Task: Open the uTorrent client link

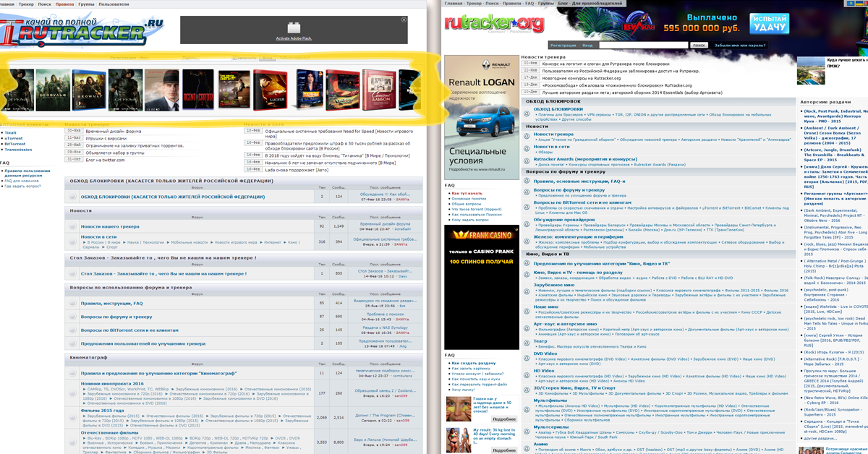Action: point(13,138)
